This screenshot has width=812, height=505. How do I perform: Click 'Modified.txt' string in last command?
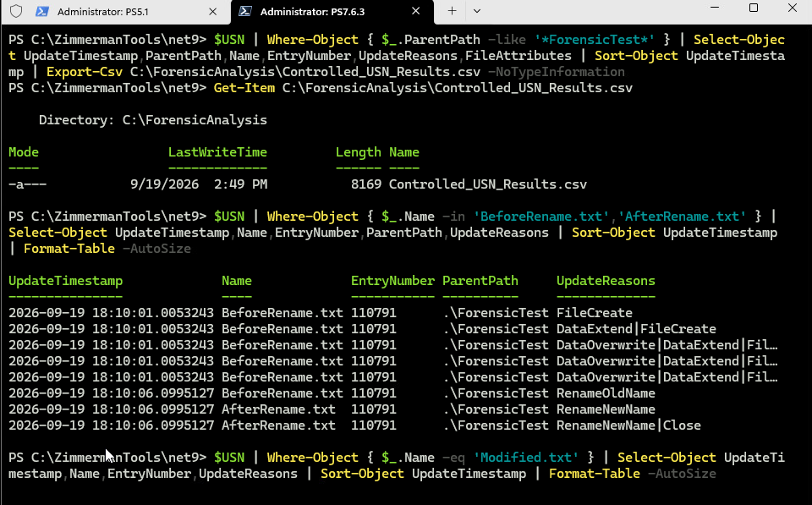526,458
